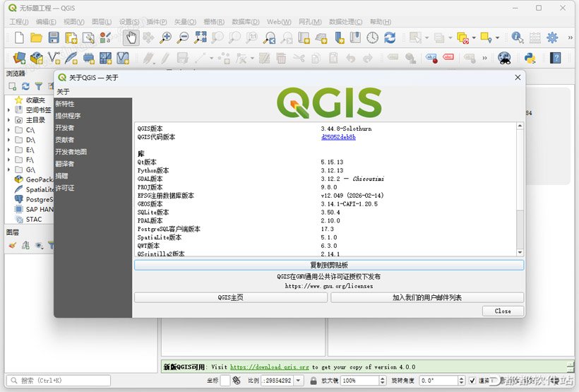Open the Style Manager icon
The image size is (579, 392).
click(106, 37)
